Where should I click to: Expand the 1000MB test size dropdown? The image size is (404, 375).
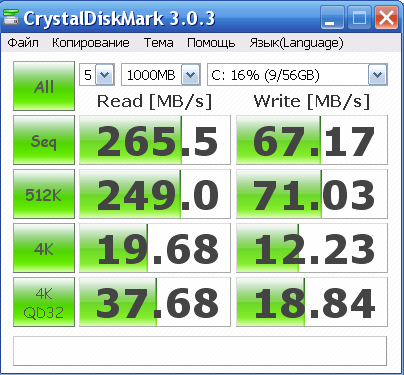pos(190,75)
